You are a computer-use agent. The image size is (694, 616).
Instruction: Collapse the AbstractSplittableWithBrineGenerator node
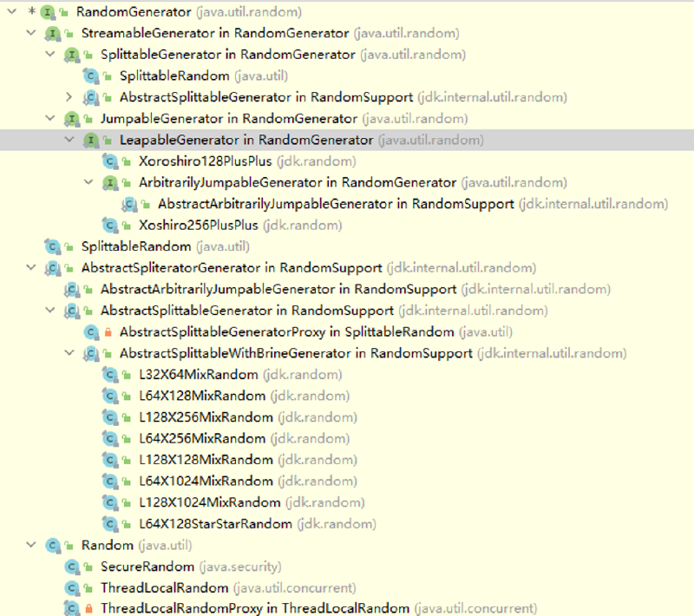[69, 354]
